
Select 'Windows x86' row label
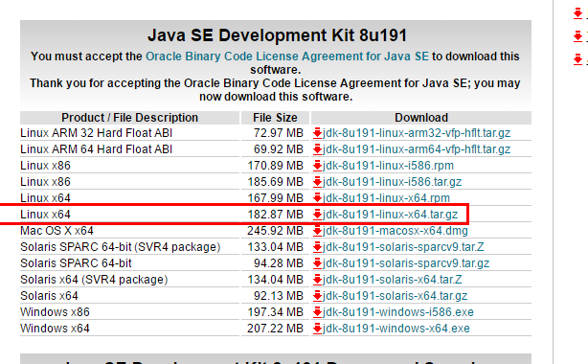tap(56, 312)
